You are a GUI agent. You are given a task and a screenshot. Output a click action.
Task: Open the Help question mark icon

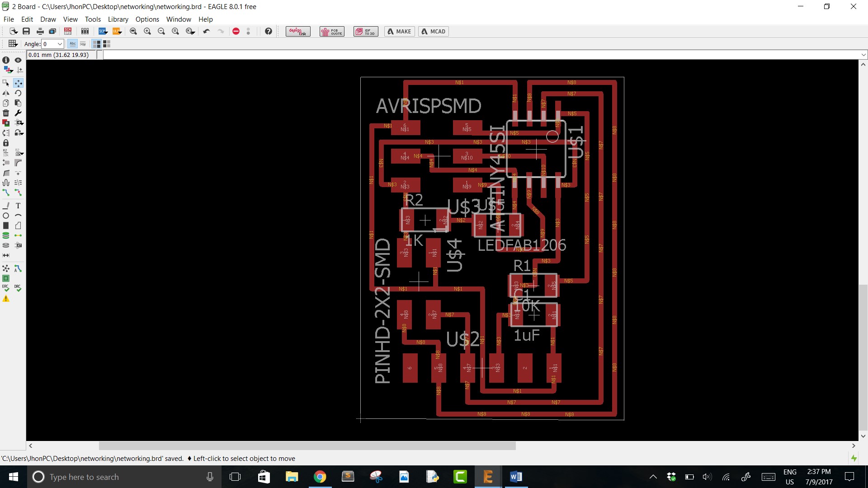[x=269, y=31]
